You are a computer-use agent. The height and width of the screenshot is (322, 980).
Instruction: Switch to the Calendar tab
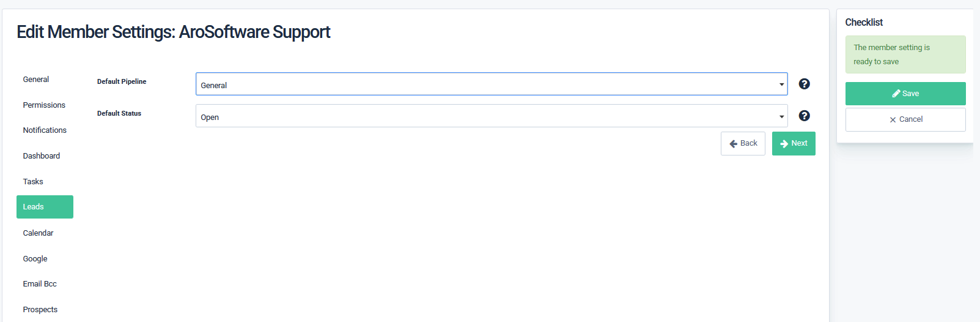pyautogui.click(x=38, y=233)
